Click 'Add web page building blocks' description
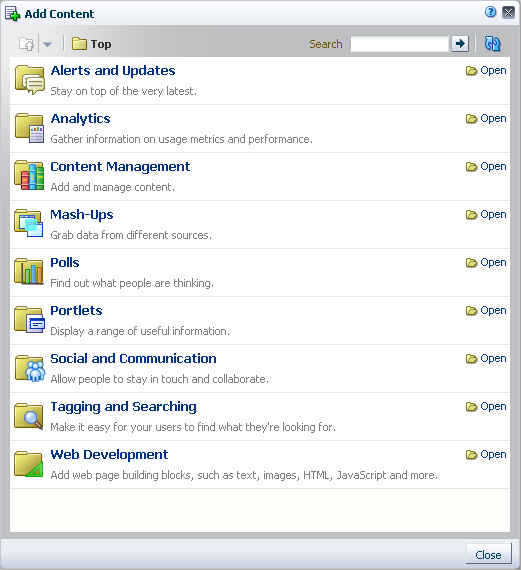Screen dimensions: 521x570 point(244,475)
